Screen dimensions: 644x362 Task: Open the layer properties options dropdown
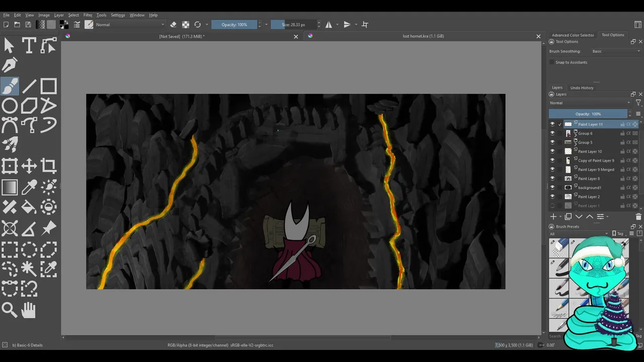point(602,217)
